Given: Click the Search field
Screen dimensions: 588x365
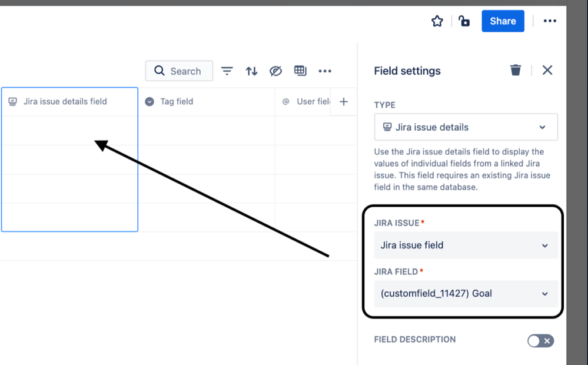Looking at the screenshot, I should click(179, 71).
